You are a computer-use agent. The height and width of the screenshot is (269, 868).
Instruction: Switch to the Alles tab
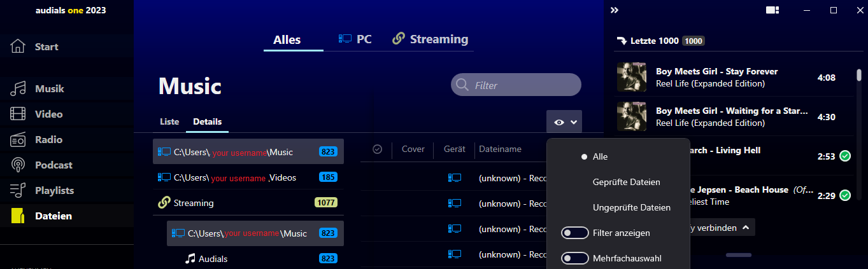287,39
